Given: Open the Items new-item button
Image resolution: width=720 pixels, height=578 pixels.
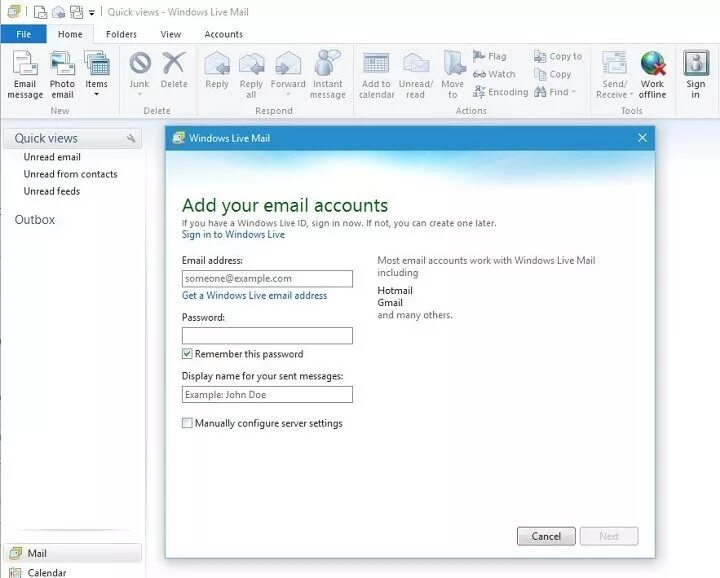Looking at the screenshot, I should tap(96, 69).
